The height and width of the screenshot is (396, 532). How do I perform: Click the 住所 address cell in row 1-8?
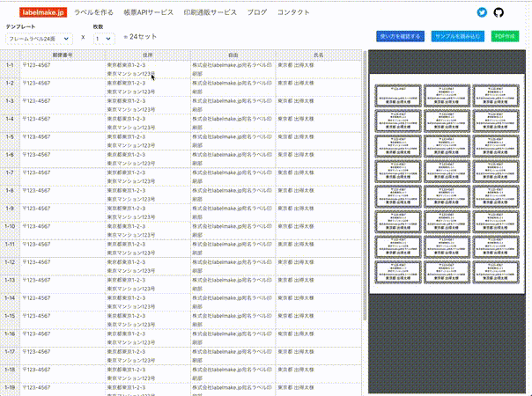pyautogui.click(x=148, y=194)
